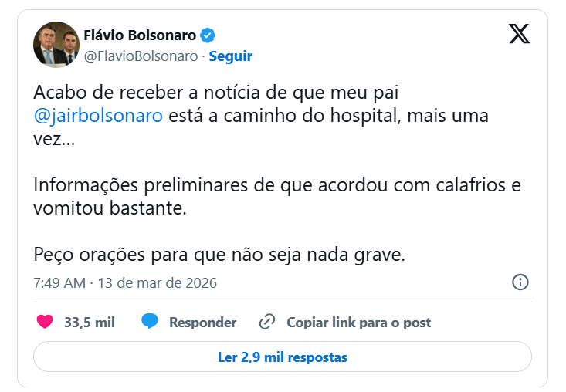The width and height of the screenshot is (566, 392).
Task: Click the copy link chain icon
Action: [x=267, y=322]
